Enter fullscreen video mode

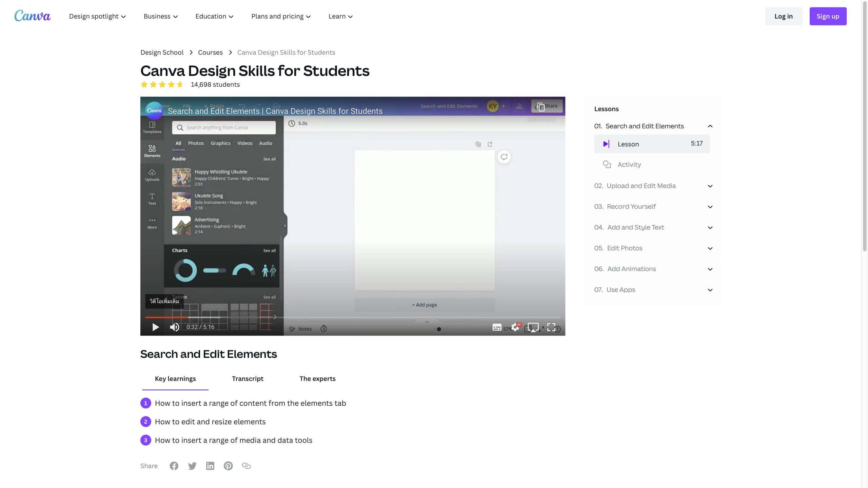[551, 327]
